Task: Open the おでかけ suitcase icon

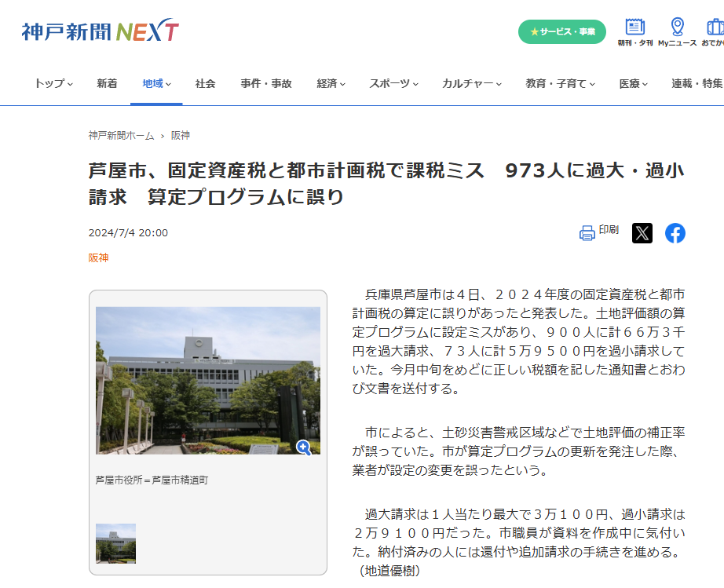Action: click(715, 27)
